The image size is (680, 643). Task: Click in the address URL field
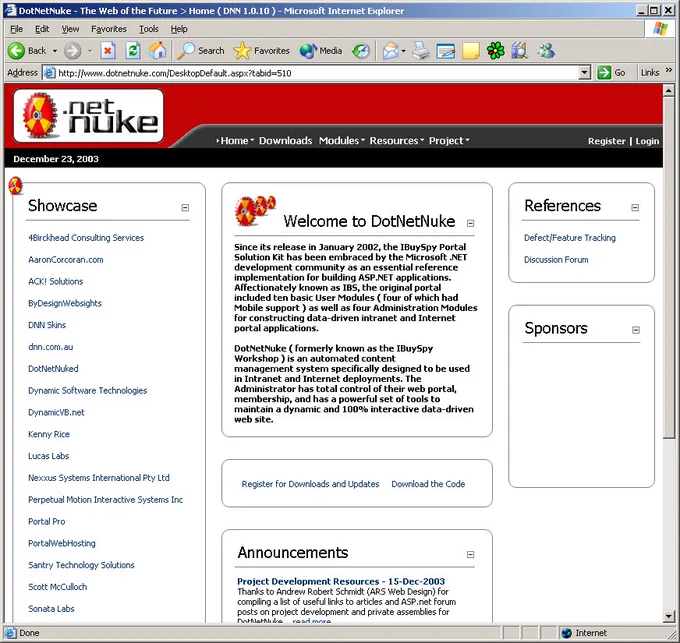pyautogui.click(x=317, y=73)
